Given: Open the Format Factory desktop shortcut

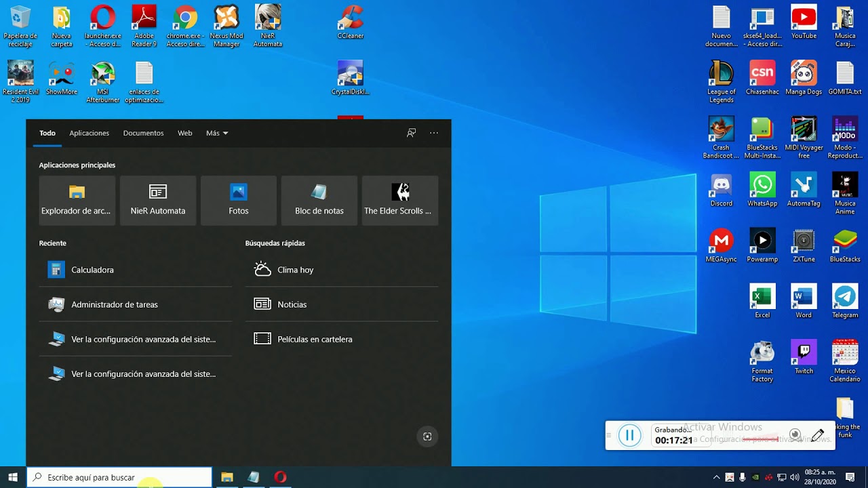Looking at the screenshot, I should (x=762, y=361).
